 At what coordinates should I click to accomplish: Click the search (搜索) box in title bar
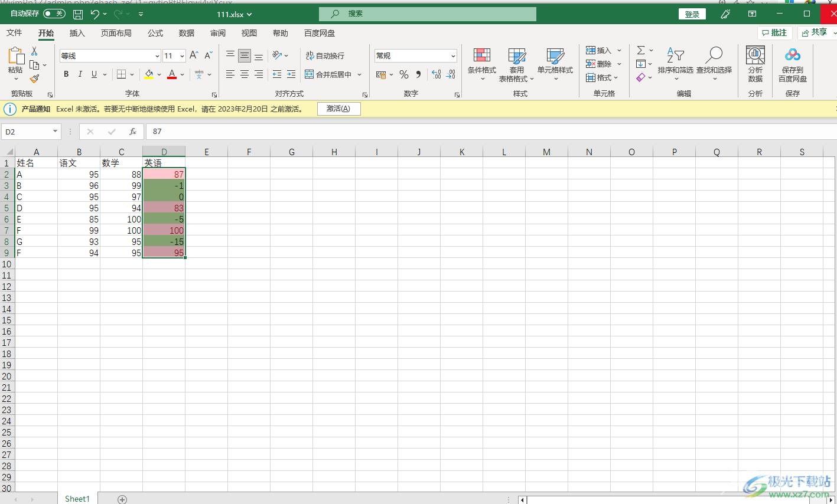point(428,14)
